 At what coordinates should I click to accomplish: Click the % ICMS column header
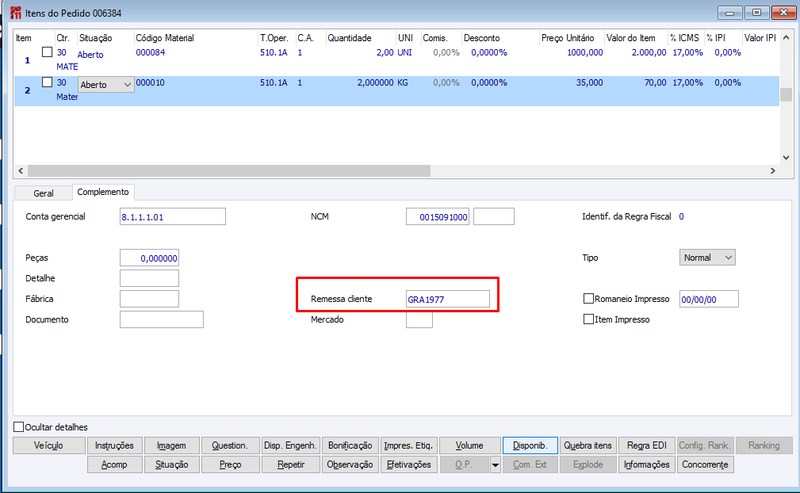[685, 38]
